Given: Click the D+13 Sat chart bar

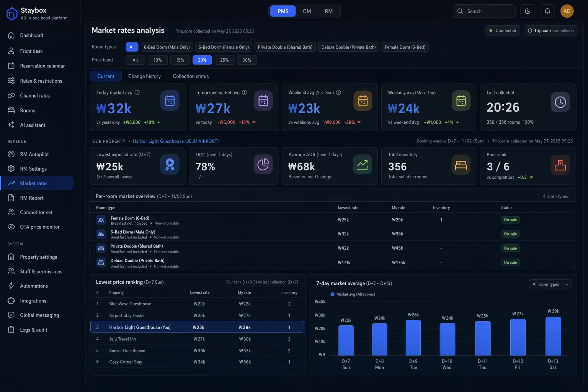Looking at the screenshot, I should [553, 336].
